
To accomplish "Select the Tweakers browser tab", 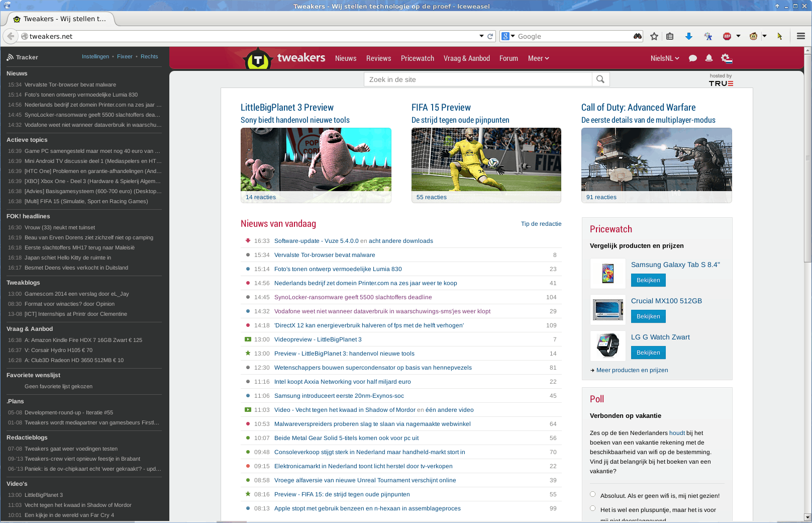I will (x=61, y=19).
